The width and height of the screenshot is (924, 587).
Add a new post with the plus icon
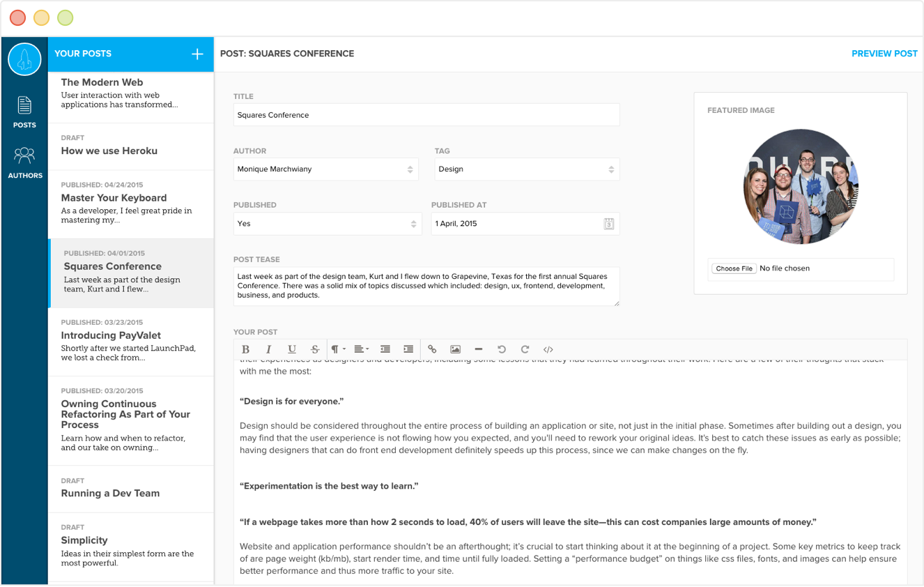[x=197, y=54]
